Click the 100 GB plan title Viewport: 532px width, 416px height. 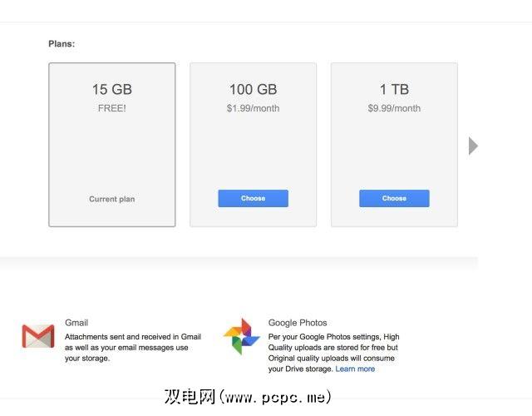[253, 89]
